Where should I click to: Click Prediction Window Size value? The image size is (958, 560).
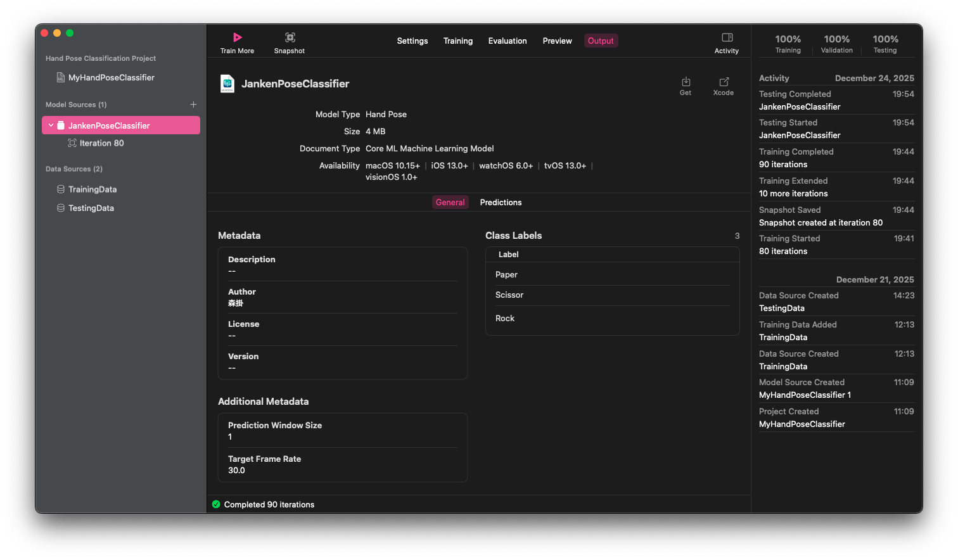click(x=230, y=437)
